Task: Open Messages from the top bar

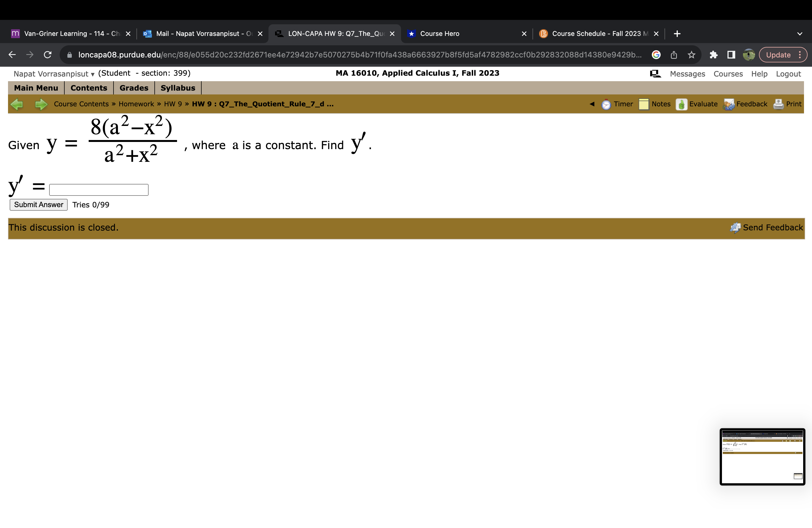Action: coord(687,73)
